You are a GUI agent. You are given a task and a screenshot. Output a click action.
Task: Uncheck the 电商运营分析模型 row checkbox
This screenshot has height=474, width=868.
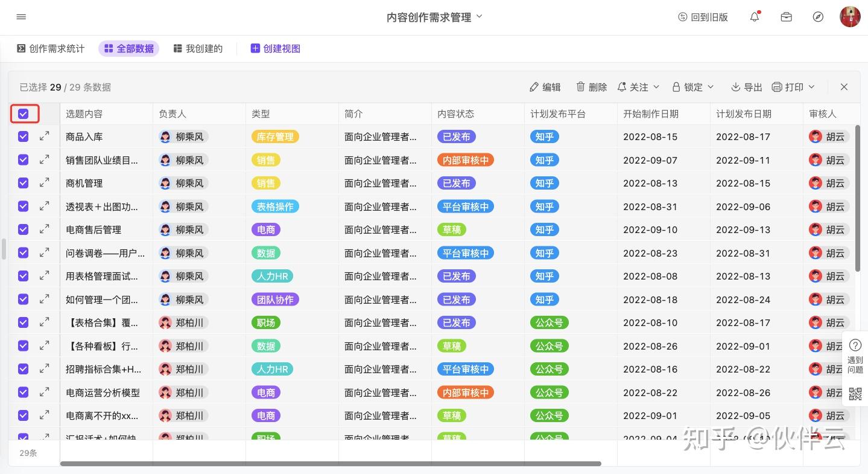(23, 392)
